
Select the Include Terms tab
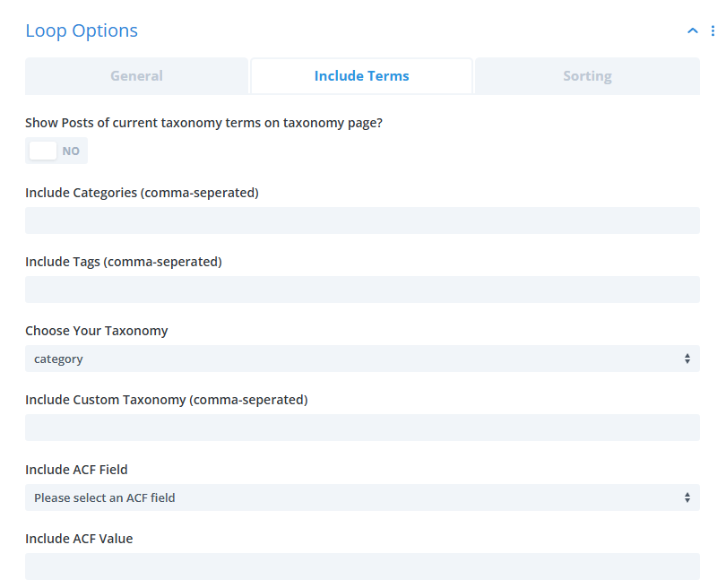click(x=361, y=75)
